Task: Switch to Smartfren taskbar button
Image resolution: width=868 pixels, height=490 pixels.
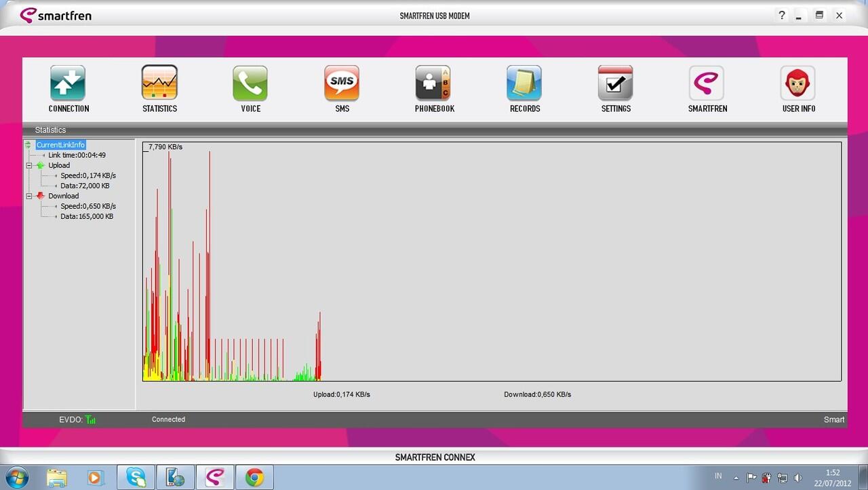Action: coord(215,477)
